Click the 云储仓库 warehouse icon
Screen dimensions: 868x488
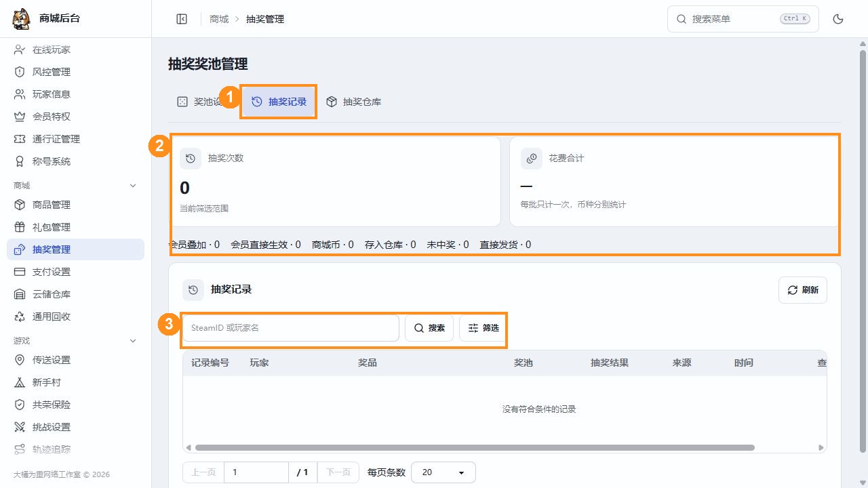[20, 294]
